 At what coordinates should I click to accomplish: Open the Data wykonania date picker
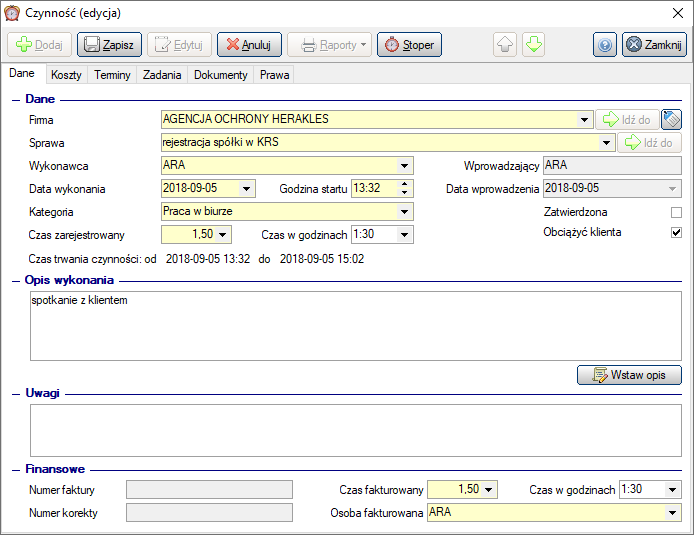(247, 188)
